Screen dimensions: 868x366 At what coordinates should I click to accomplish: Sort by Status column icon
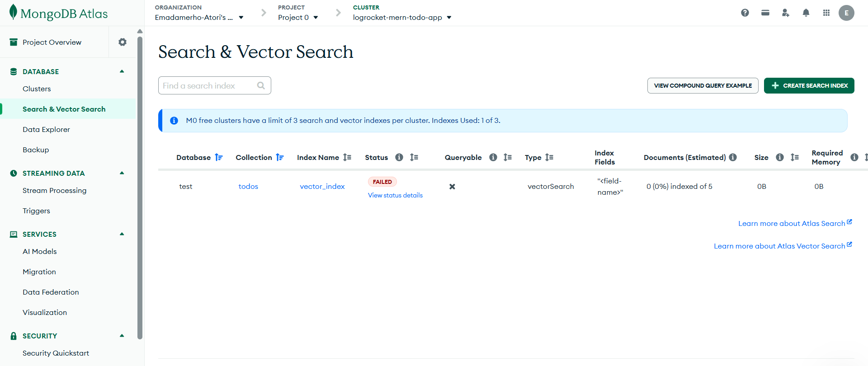(x=414, y=157)
